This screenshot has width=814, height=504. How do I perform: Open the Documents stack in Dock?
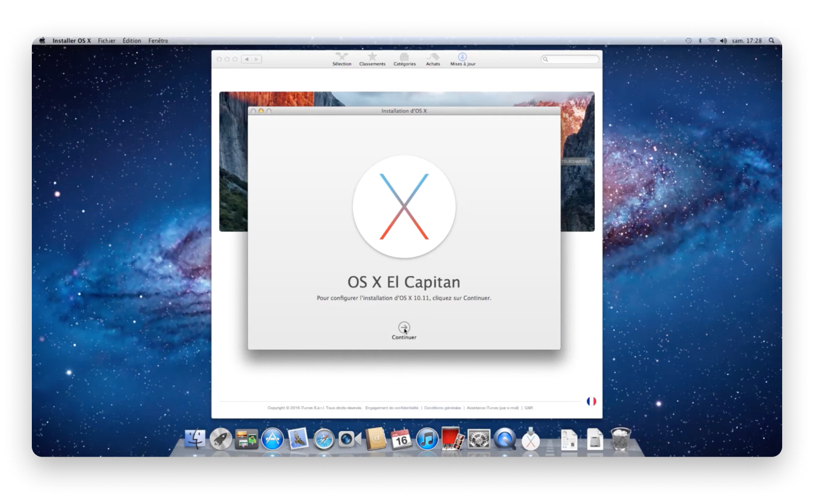pyautogui.click(x=569, y=439)
